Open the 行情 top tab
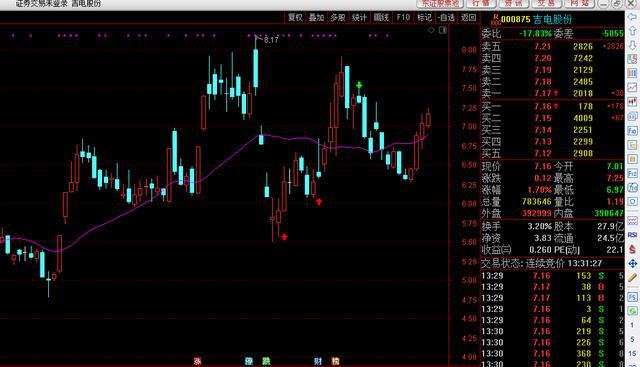The width and height of the screenshot is (640, 367). coord(481,3)
